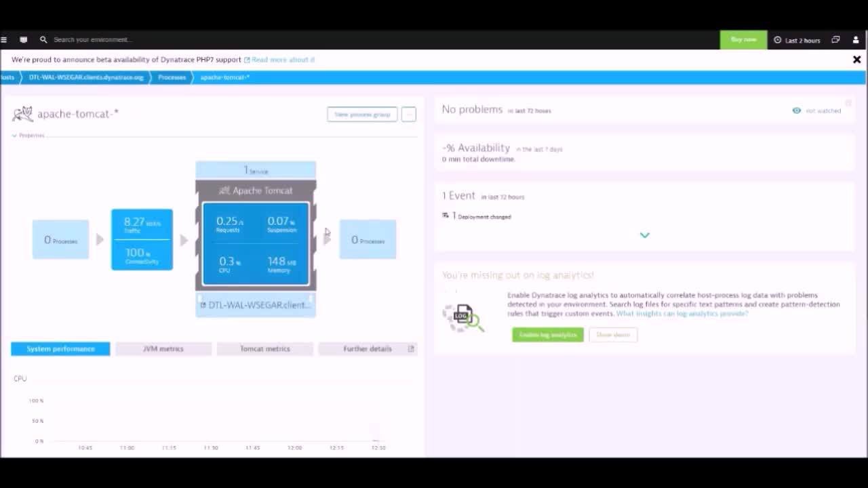Open the Traffic and Connectivity tile
Viewport: 868px width, 488px height.
point(142,239)
